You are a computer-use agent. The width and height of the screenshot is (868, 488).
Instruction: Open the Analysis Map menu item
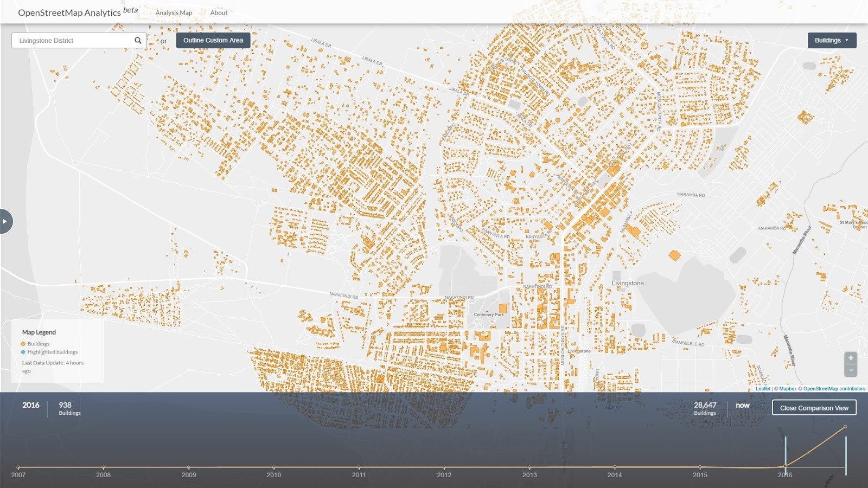tap(175, 12)
